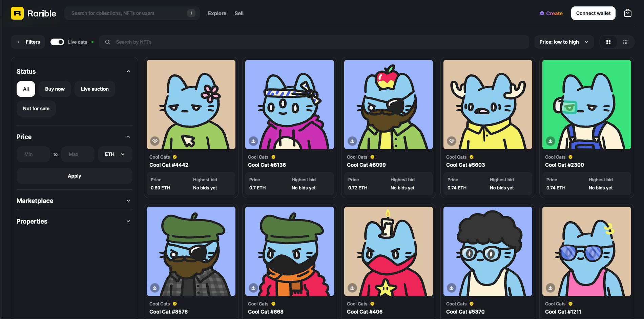
Task: Click the Create link
Action: pyautogui.click(x=551, y=13)
